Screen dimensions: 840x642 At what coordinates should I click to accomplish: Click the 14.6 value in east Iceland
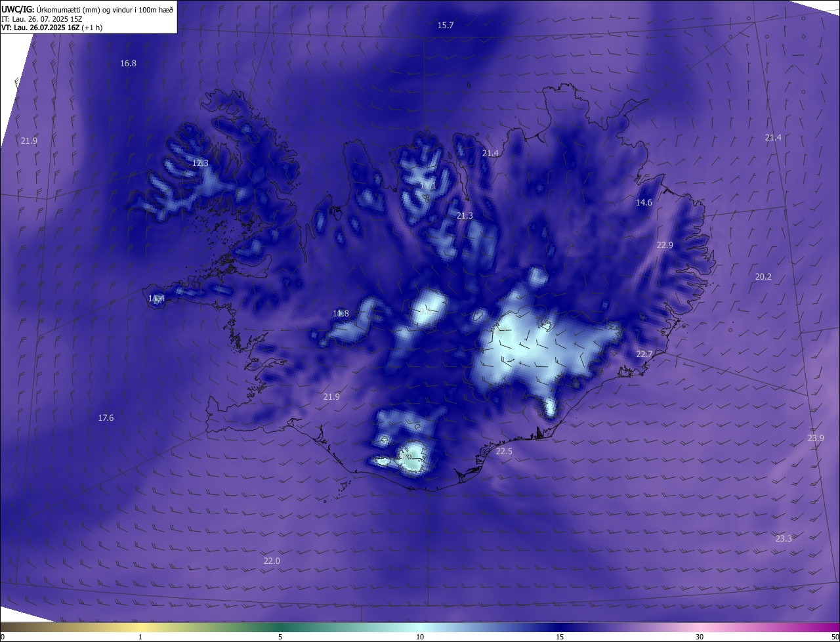click(644, 203)
